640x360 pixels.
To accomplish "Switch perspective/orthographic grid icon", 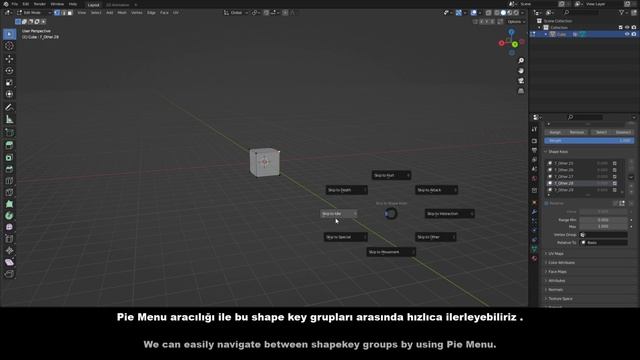I will 521,91.
